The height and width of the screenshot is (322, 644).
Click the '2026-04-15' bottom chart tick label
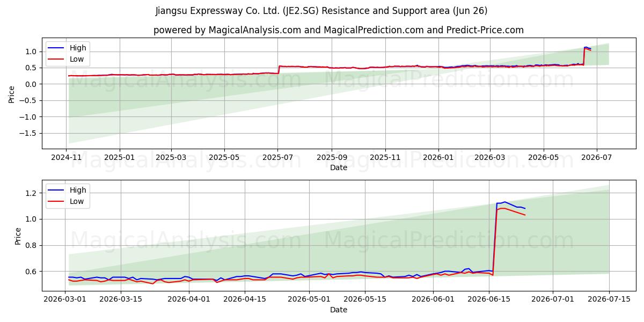245,299
